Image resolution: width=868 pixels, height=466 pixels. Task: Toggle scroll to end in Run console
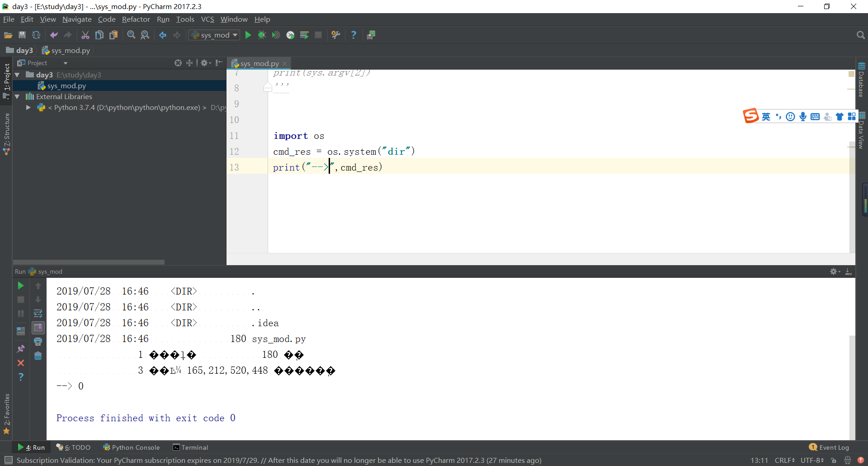coord(38,328)
